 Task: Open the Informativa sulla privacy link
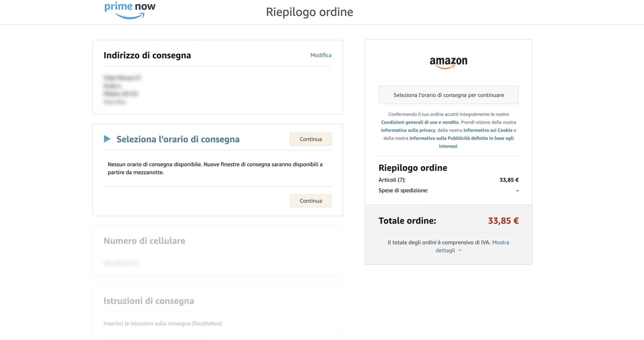[x=408, y=130]
